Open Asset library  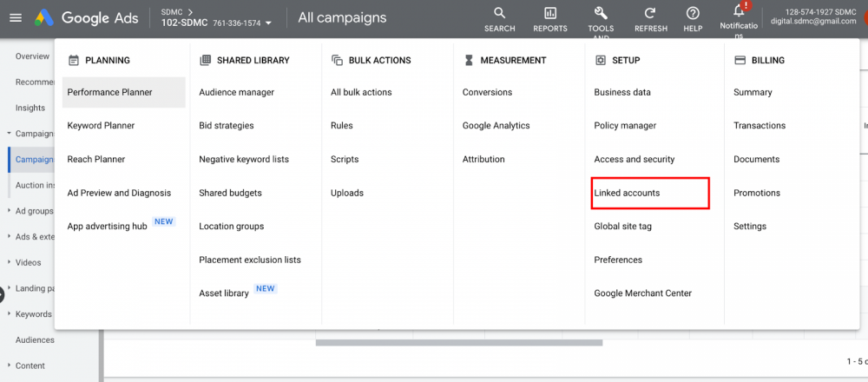click(x=224, y=293)
